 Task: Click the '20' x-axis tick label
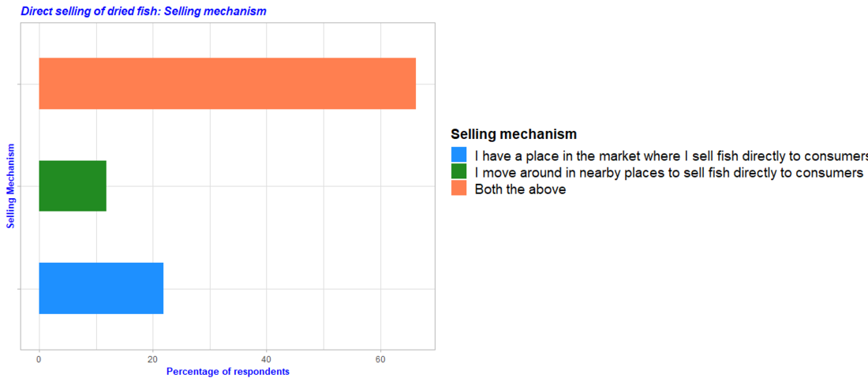(x=152, y=359)
